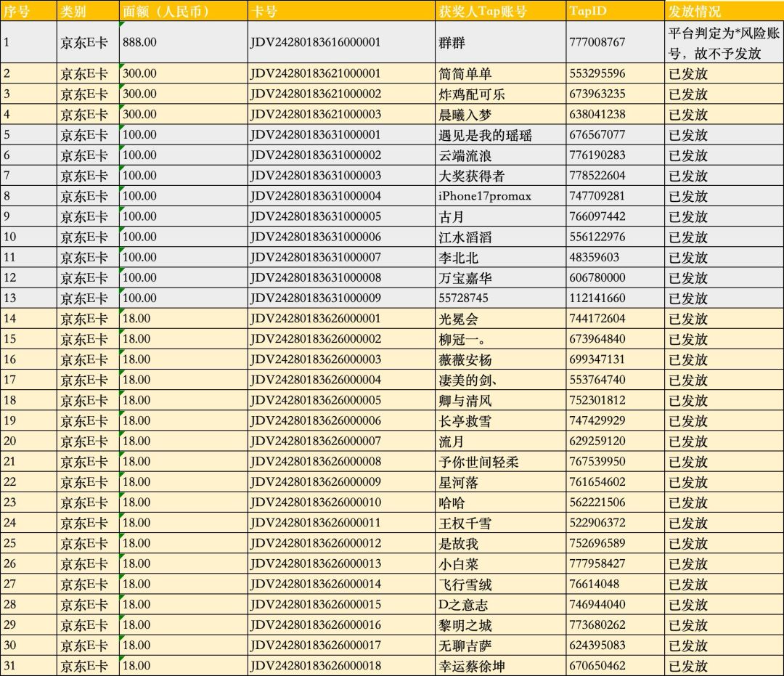Select the risk account notice cell in row 1

pyautogui.click(x=724, y=43)
